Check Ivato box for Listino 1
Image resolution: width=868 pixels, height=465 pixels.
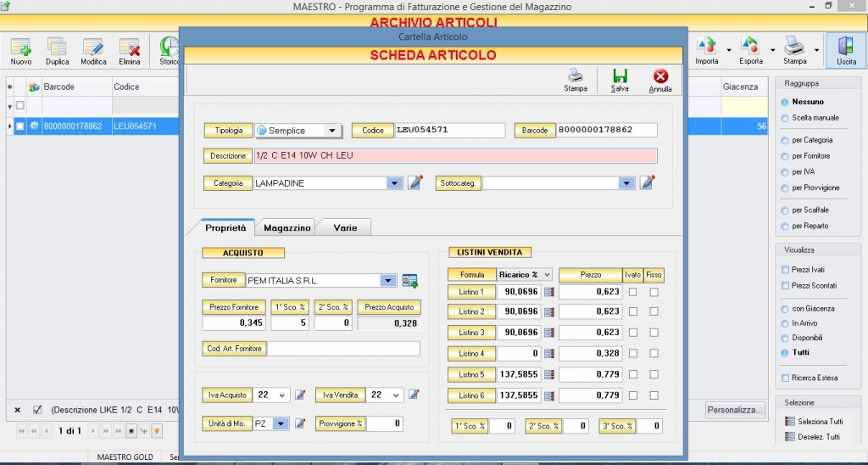632,292
